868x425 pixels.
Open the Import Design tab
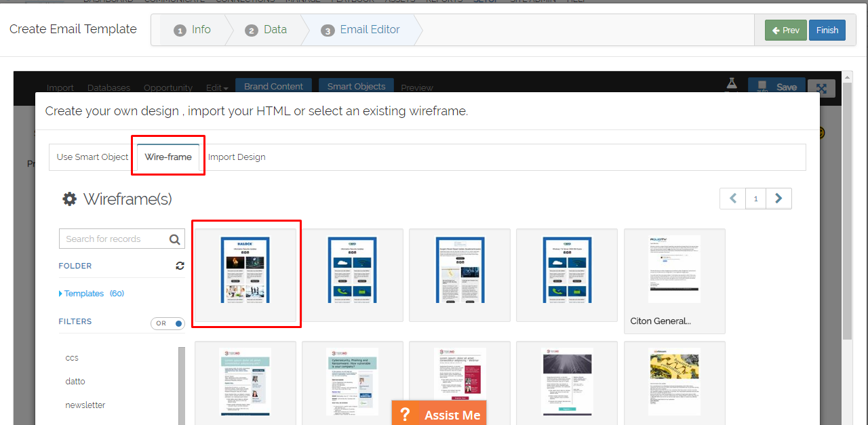[237, 157]
